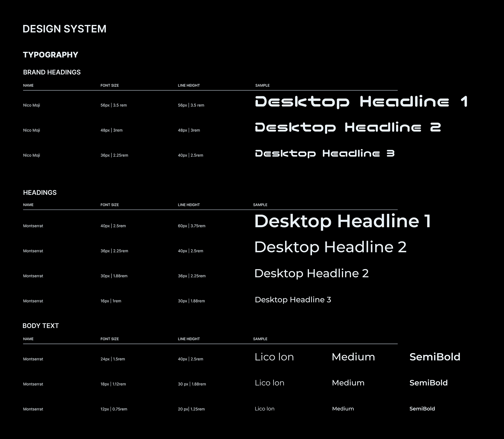Click the smallest Medium body text sample
The image size is (504, 439).
tap(343, 409)
